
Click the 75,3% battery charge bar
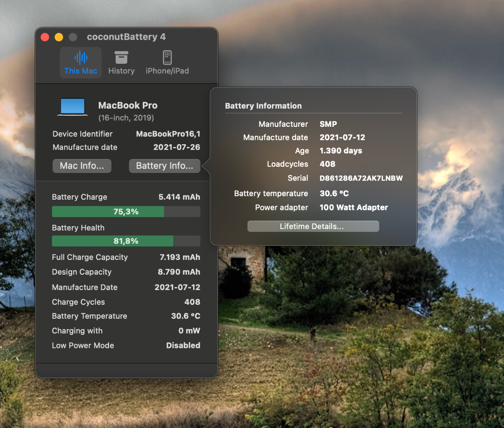(x=126, y=212)
